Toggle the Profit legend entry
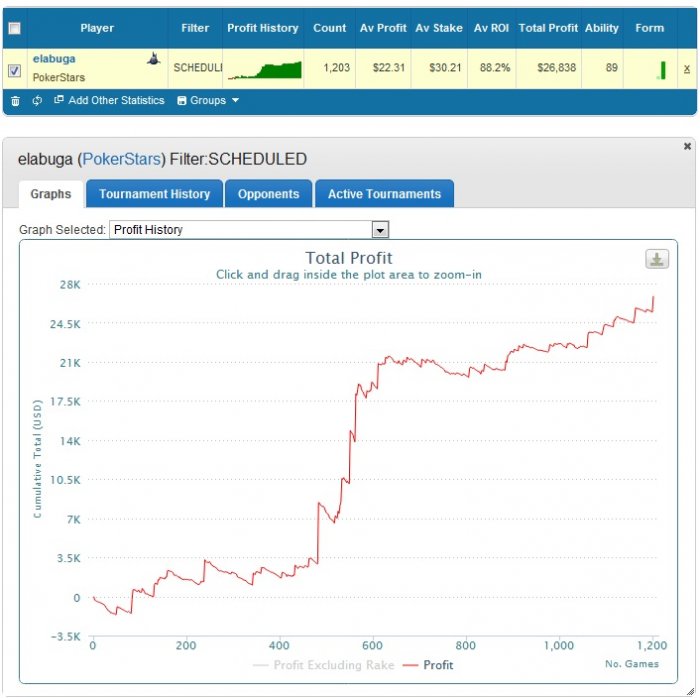Image resolution: width=700 pixels, height=698 pixels. pyautogui.click(x=428, y=665)
